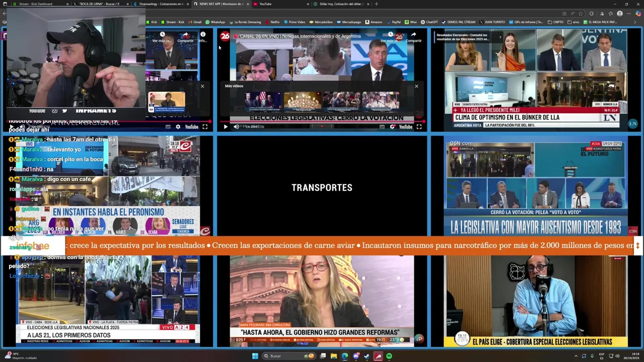
Task: Open Prime Video bookmark
Action: click(294, 22)
